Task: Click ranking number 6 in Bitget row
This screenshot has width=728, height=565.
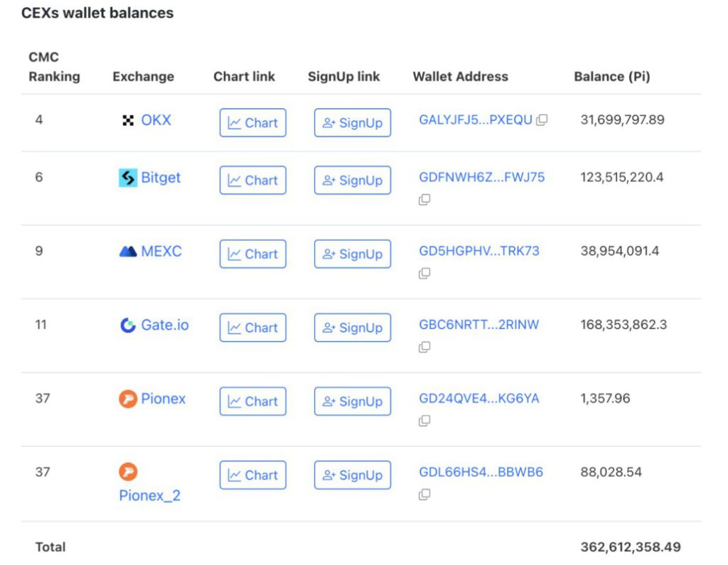Action: (39, 178)
